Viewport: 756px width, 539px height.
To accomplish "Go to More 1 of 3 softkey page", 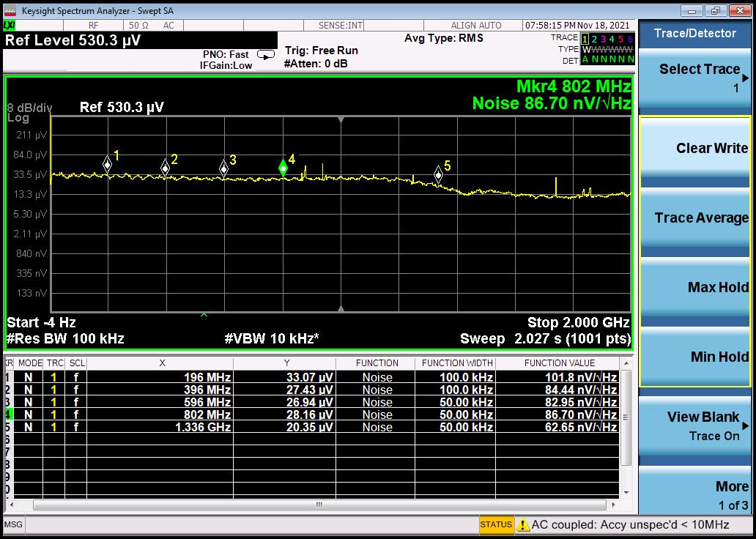I will click(695, 495).
